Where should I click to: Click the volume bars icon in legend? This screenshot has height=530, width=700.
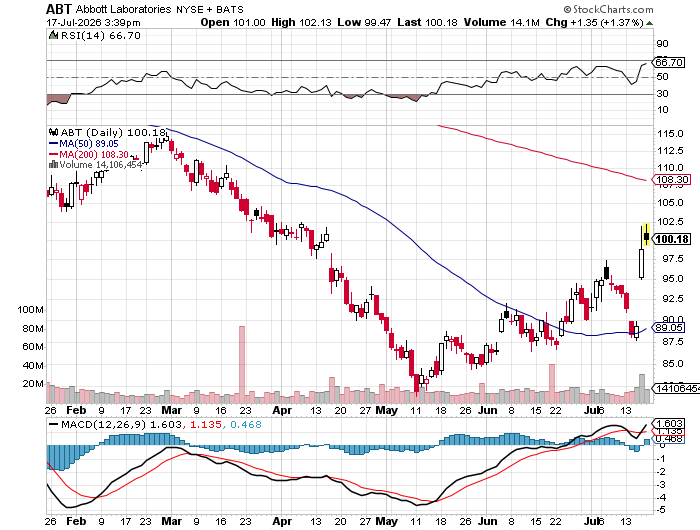coord(53,164)
